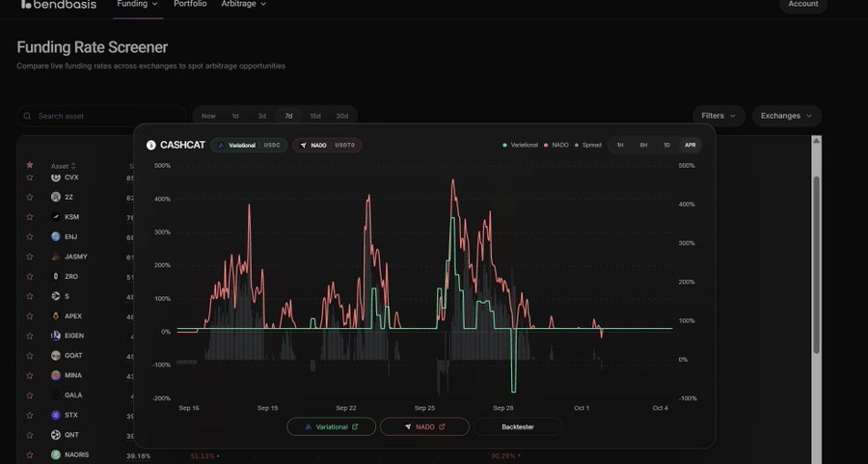Open Variational exchange external link
This screenshot has width=868, height=464.
[x=332, y=427]
